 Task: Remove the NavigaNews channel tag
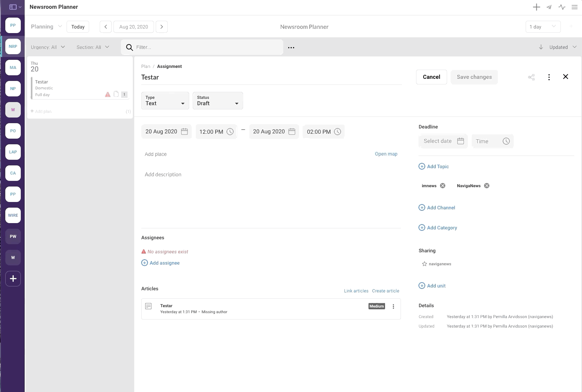point(487,186)
